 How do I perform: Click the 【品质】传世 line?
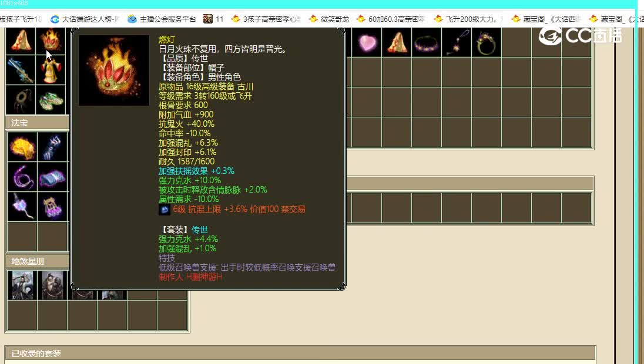click(x=183, y=58)
